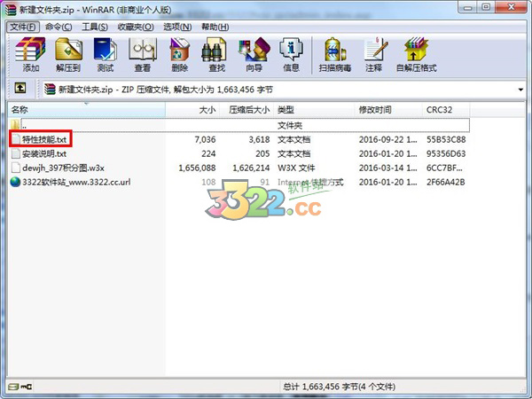The height and width of the screenshot is (399, 532).
Task: Close the WinRAR window
Action: click(x=512, y=7)
